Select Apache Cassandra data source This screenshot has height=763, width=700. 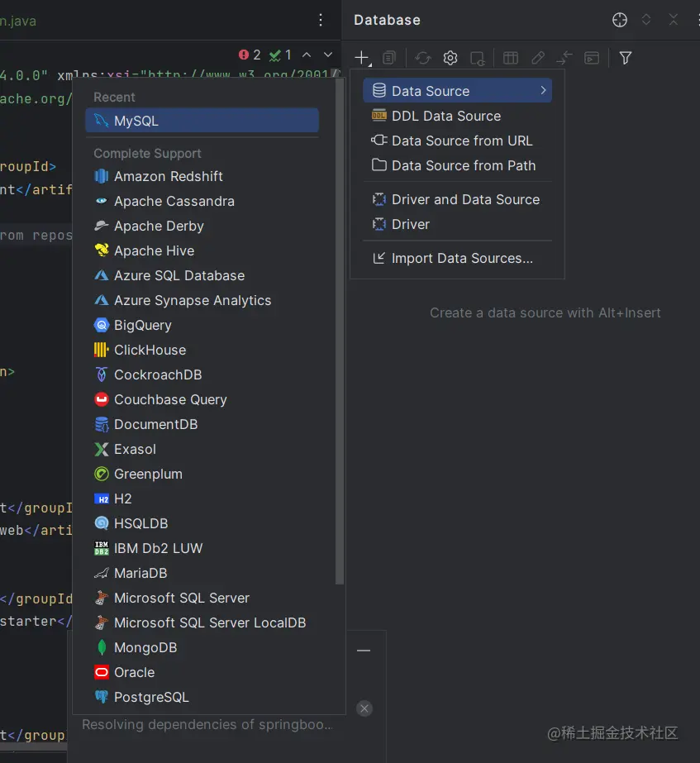202,201
